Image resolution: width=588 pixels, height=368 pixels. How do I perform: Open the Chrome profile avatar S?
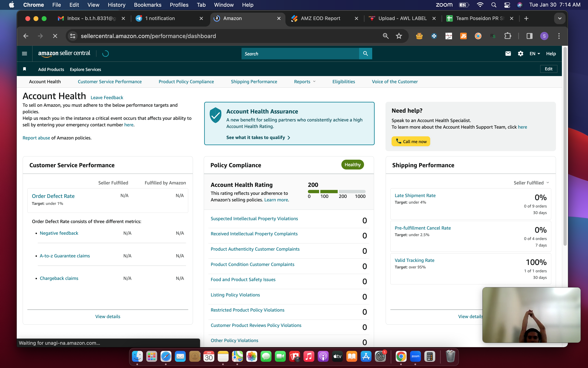[x=544, y=36]
